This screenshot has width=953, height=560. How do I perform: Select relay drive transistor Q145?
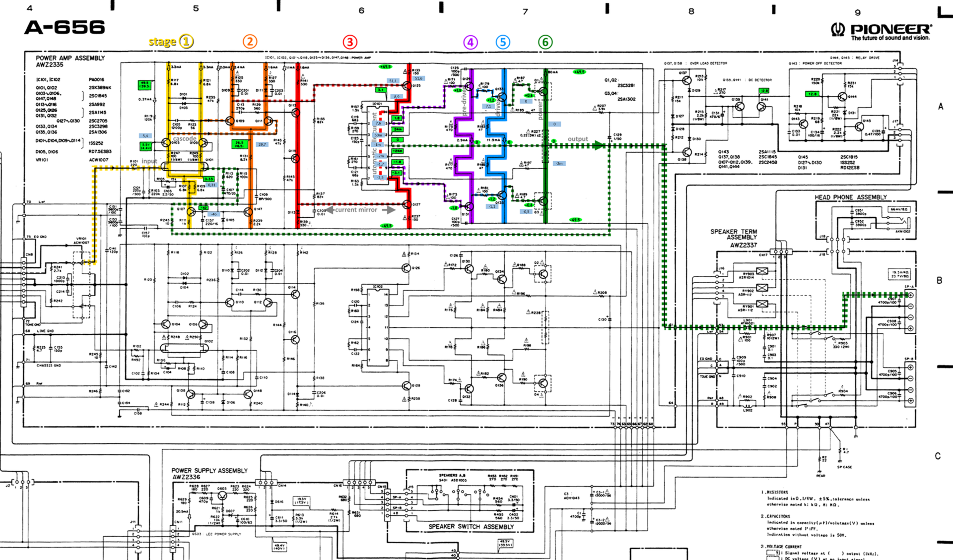(x=859, y=126)
